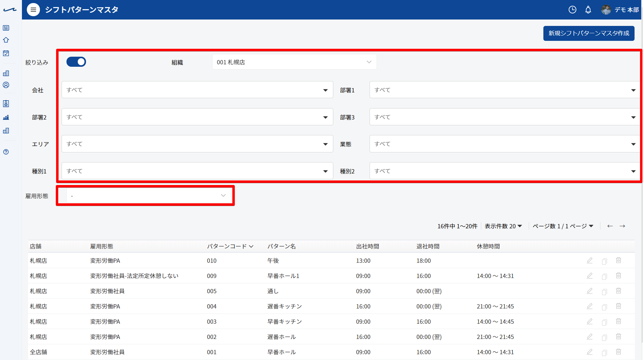The height and width of the screenshot is (360, 644).
Task: Click the パターン名 column header
Action: [x=281, y=246]
